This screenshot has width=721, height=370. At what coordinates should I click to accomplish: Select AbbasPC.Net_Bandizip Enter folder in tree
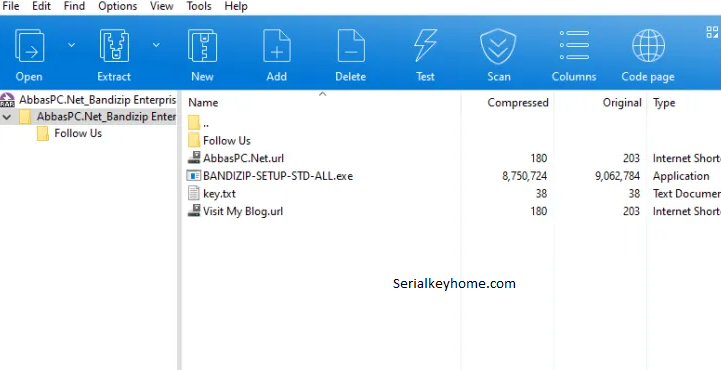[x=106, y=117]
